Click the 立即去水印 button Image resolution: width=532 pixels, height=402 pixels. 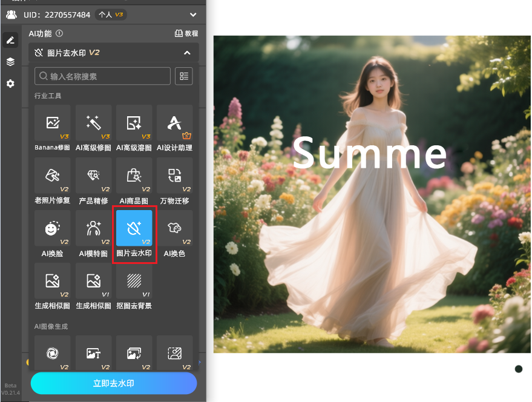[x=114, y=383]
